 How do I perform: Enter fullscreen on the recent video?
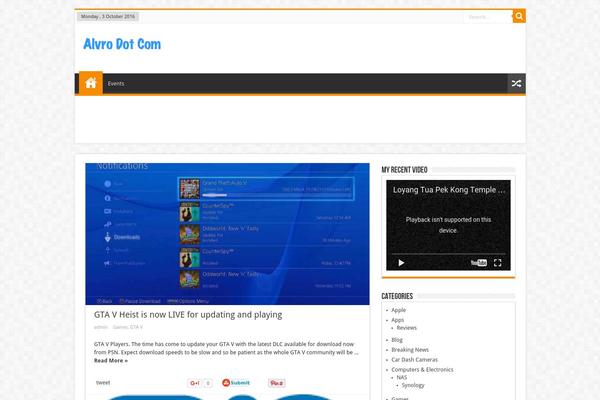tap(497, 263)
